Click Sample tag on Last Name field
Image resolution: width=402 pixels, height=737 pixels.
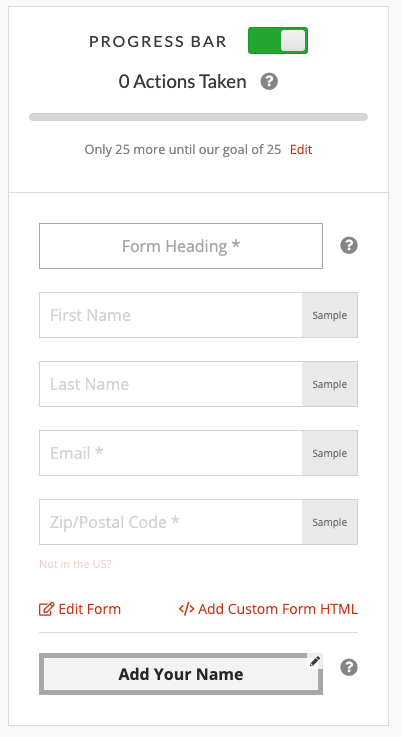[330, 384]
